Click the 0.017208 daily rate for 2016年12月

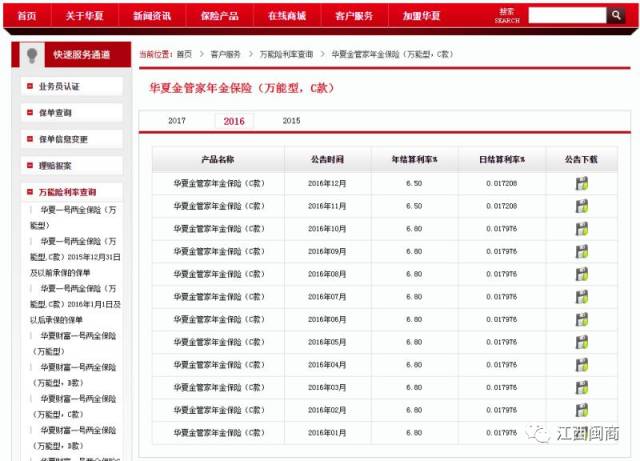(x=502, y=184)
